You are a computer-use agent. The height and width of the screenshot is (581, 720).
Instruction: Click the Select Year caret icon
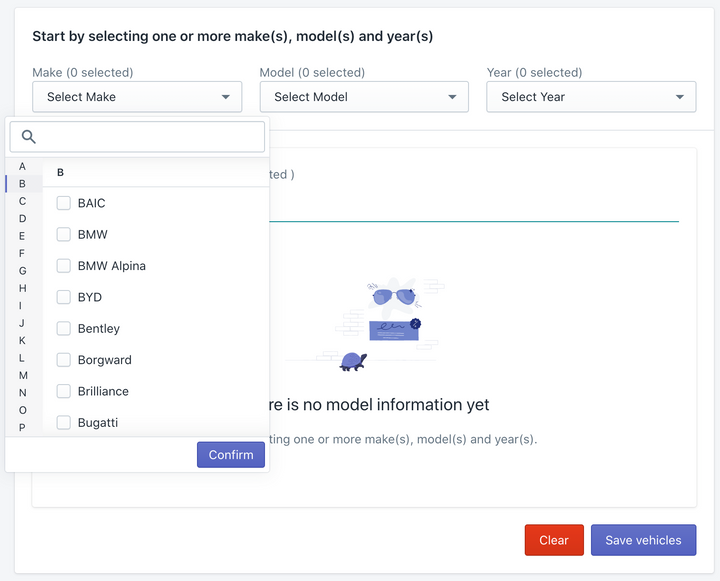(680, 97)
